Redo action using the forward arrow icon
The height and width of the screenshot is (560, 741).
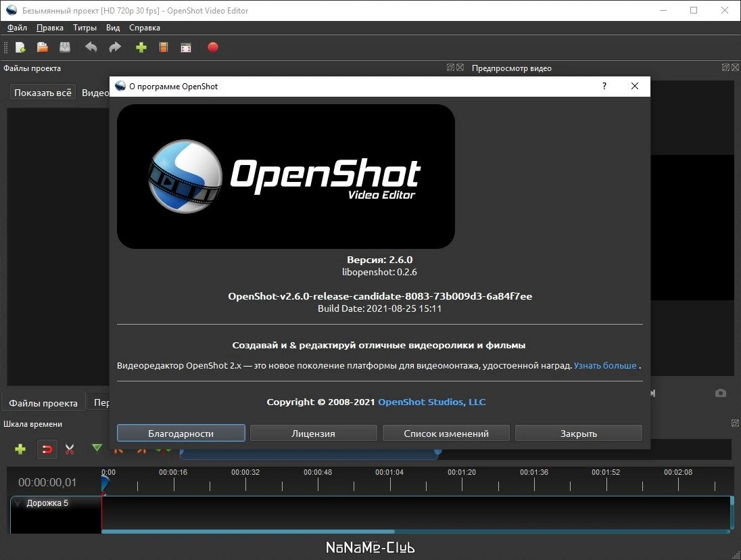[x=115, y=47]
